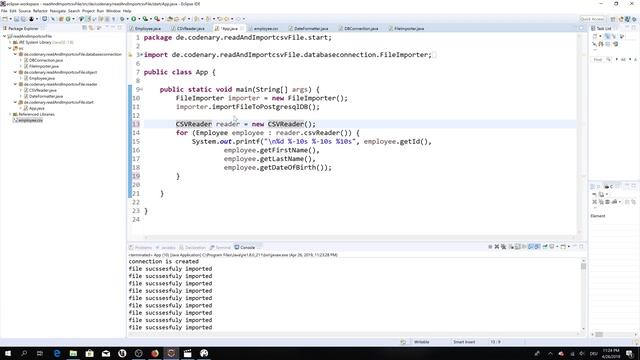Select DBConnection.java in Package Explorer
The height and width of the screenshot is (360, 640).
coord(43,60)
